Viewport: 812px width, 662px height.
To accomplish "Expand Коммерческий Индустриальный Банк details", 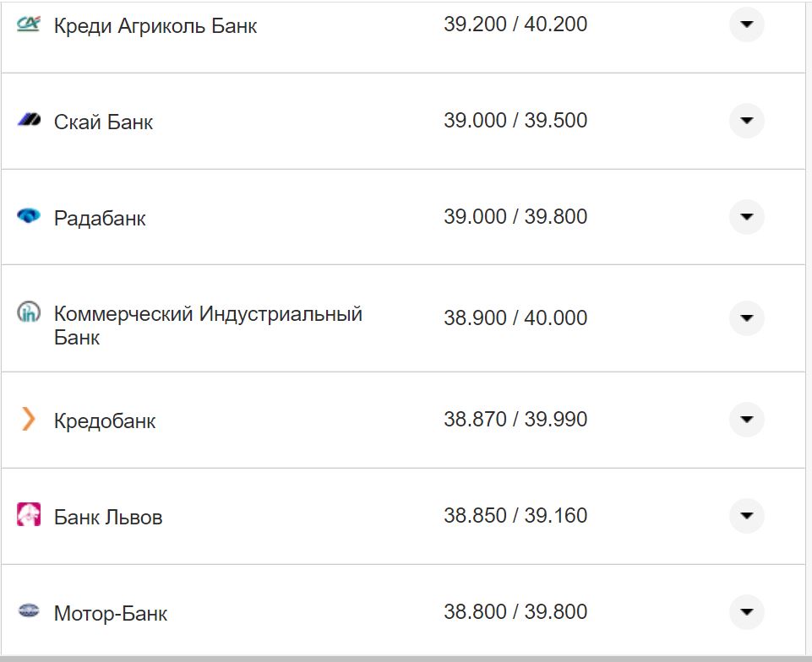I will [746, 318].
